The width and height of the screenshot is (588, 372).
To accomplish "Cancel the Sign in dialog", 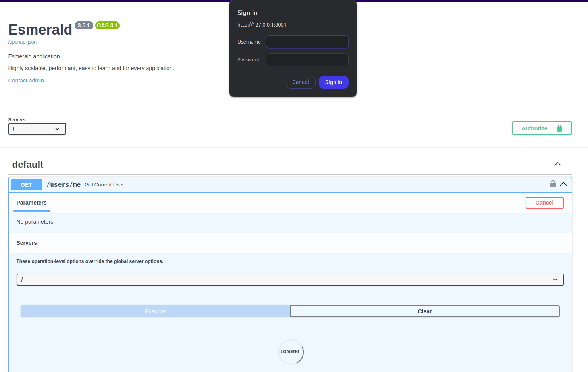I will coord(301,82).
